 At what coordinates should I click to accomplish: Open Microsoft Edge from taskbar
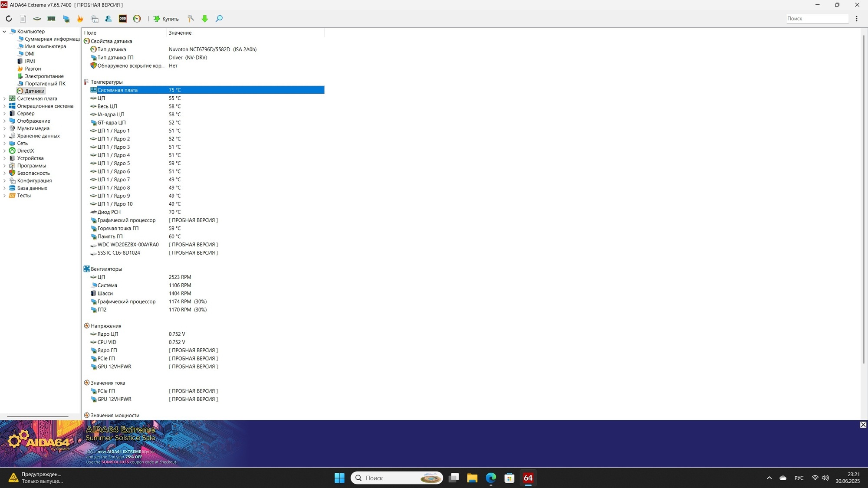click(491, 478)
